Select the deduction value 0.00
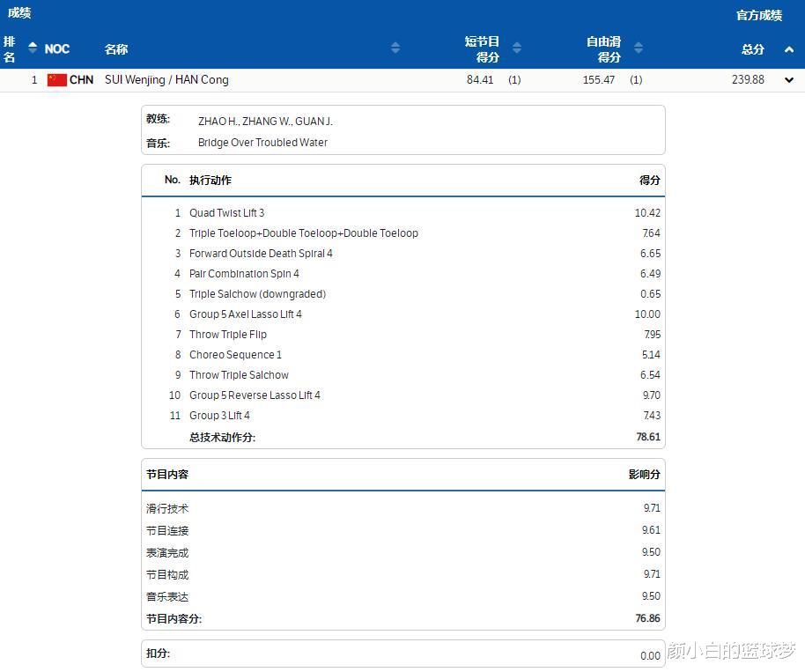 tap(651, 655)
